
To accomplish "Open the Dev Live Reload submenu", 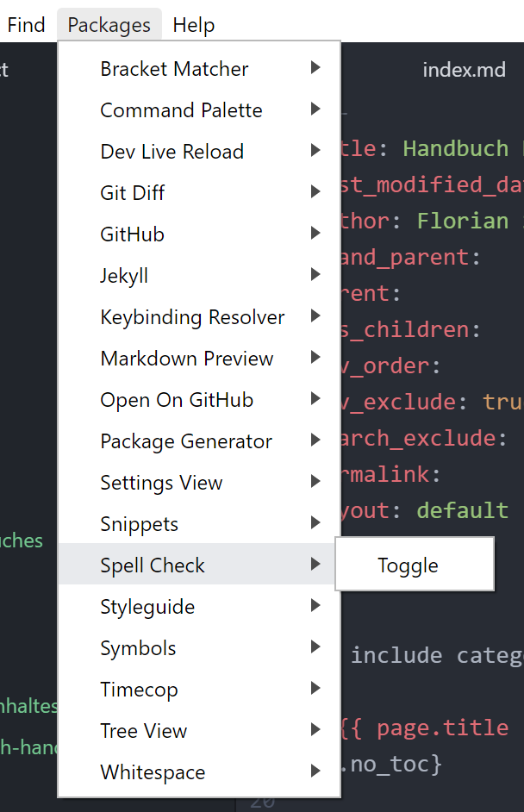I will click(x=172, y=152).
